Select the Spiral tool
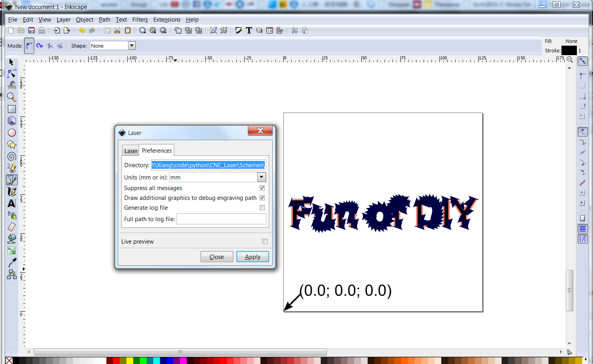 12,157
